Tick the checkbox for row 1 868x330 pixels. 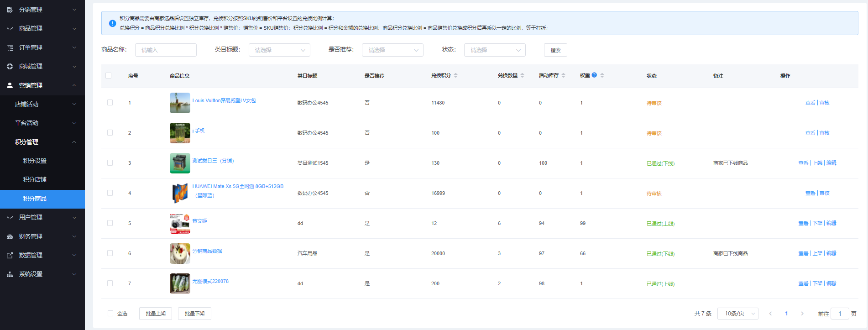[110, 103]
